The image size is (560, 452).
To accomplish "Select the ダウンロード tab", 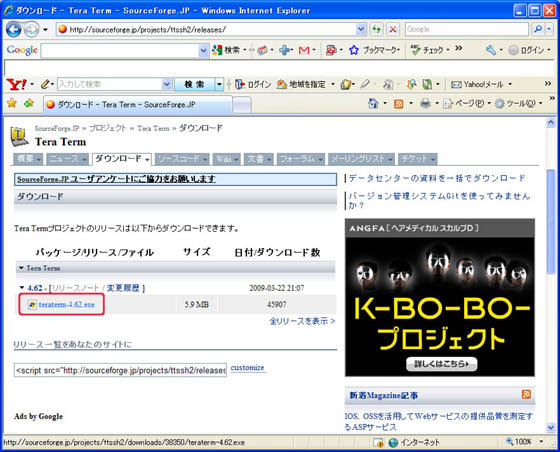I will 122,159.
